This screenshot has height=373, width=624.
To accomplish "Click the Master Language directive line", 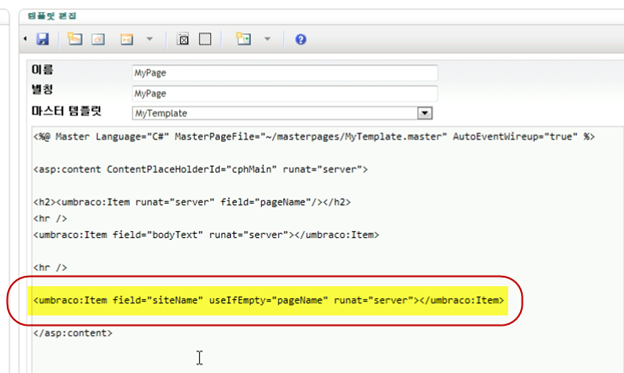I will (x=314, y=137).
